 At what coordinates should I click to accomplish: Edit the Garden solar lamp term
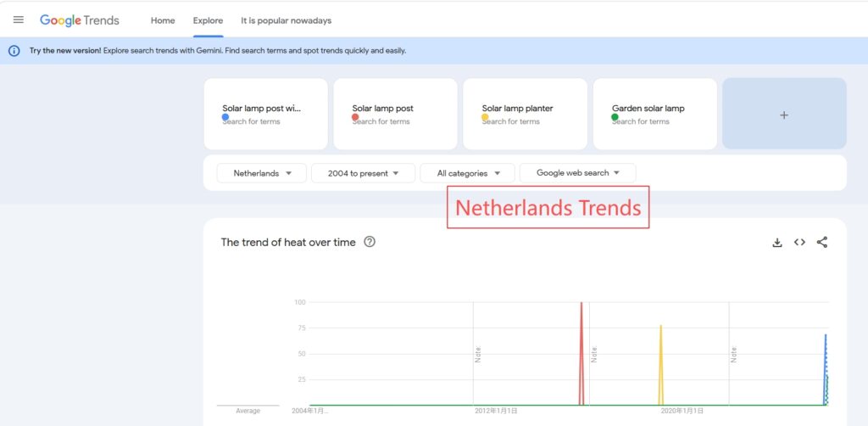coord(648,109)
